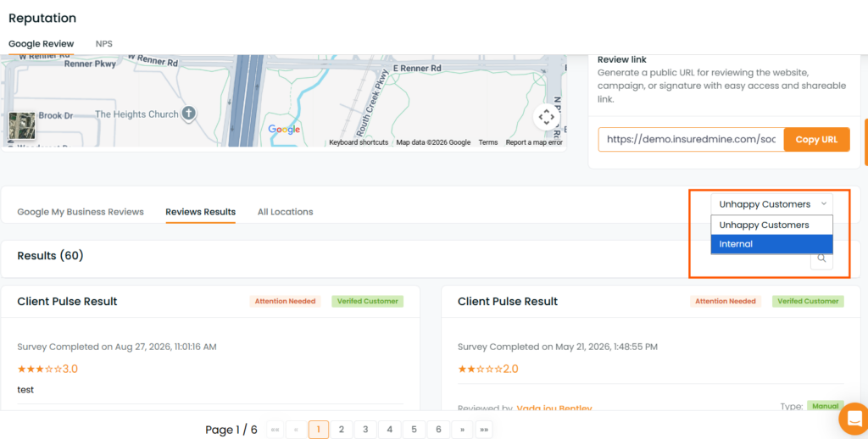
Task: Go to next page arrow
Action: coord(462,430)
